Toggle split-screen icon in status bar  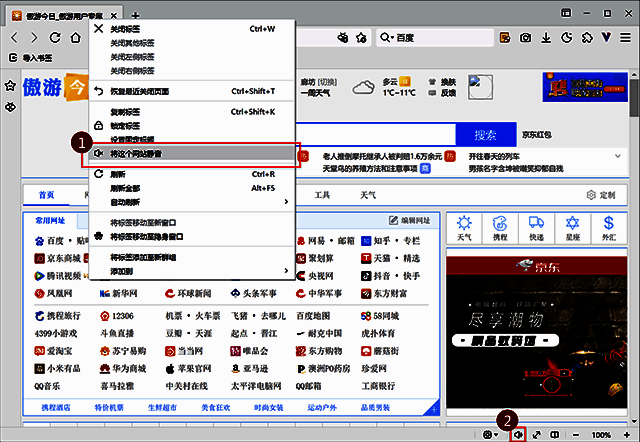pyautogui.click(x=555, y=435)
